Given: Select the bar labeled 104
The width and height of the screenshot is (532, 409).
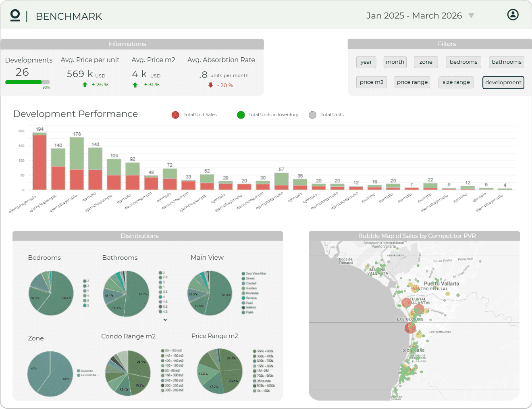Looking at the screenshot, I should click(114, 175).
